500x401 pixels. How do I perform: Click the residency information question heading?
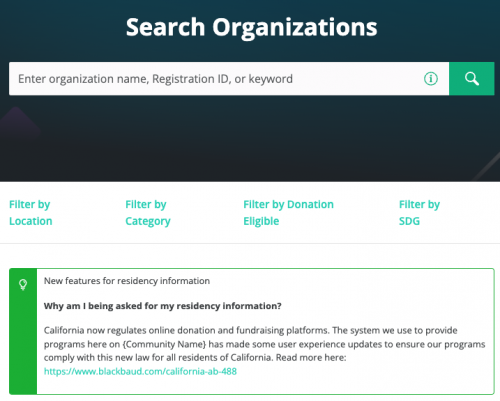pyautogui.click(x=163, y=306)
